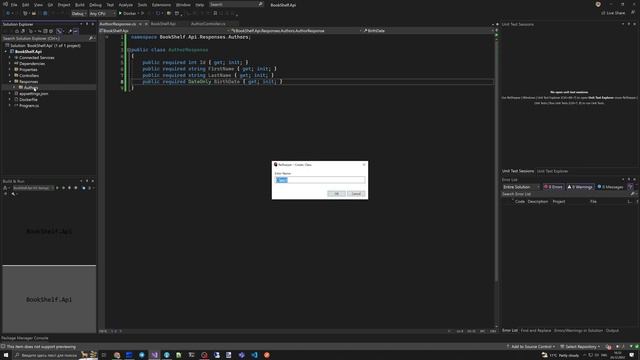
Task: Select Dockerfile in Solution Explorer
Action: coord(28,100)
